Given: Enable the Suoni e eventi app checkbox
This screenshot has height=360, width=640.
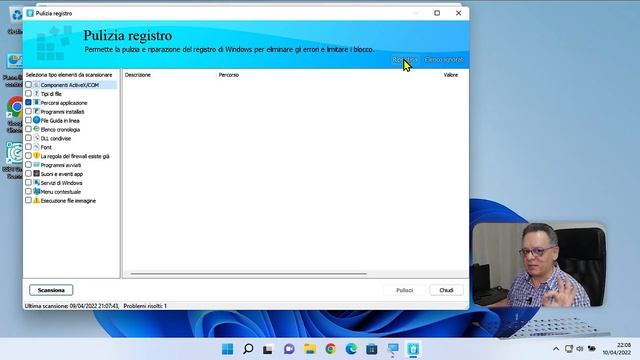Looking at the screenshot, I should 28,173.
